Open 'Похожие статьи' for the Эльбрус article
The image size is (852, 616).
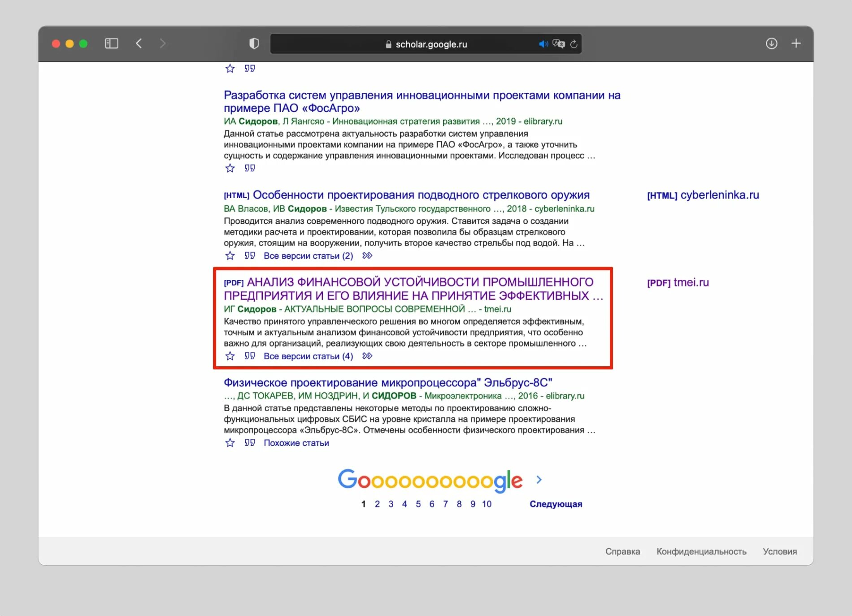tap(296, 443)
